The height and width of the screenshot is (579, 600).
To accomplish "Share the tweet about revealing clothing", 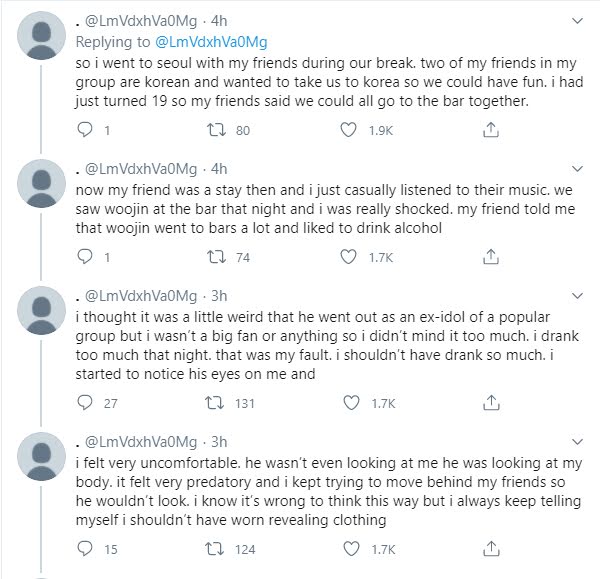I will coord(491,548).
